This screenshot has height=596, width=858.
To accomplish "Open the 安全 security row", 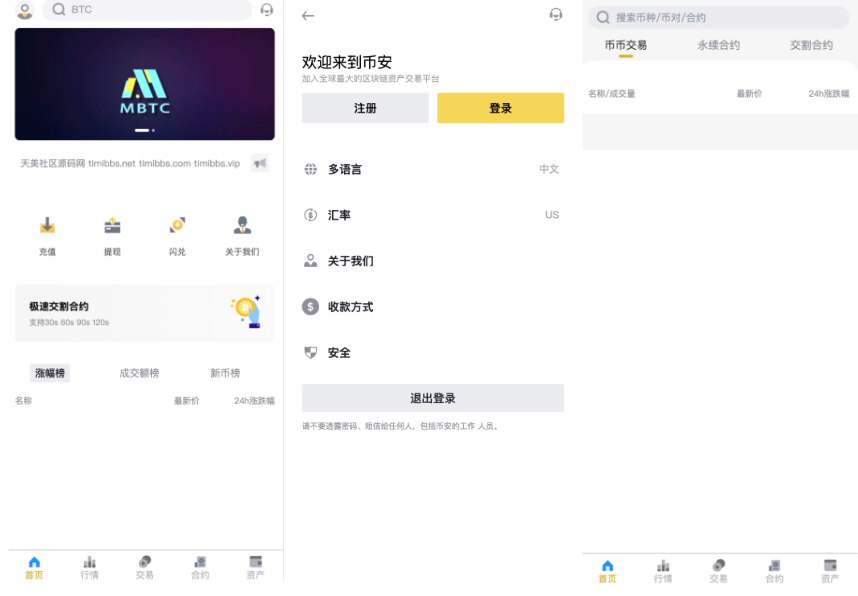I will [x=433, y=353].
